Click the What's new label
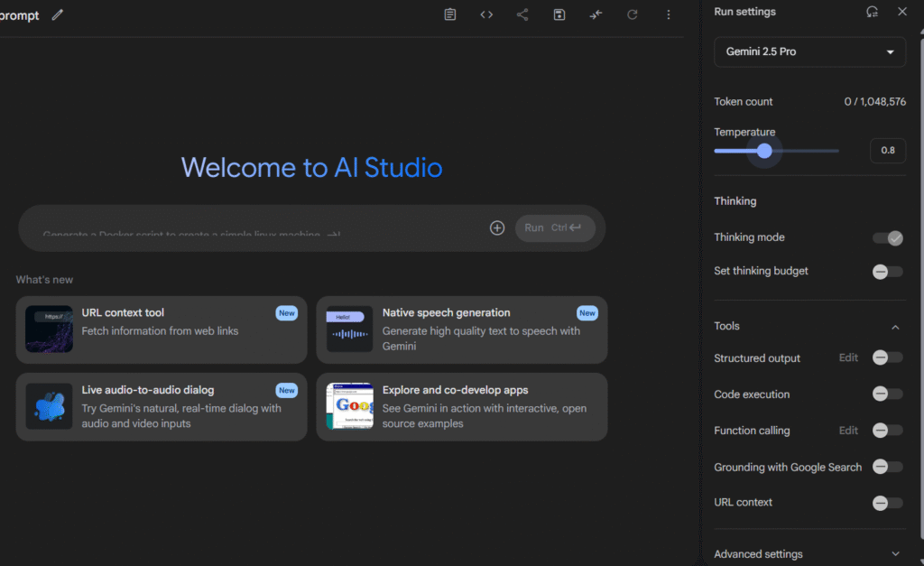This screenshot has width=924, height=566. tap(44, 280)
